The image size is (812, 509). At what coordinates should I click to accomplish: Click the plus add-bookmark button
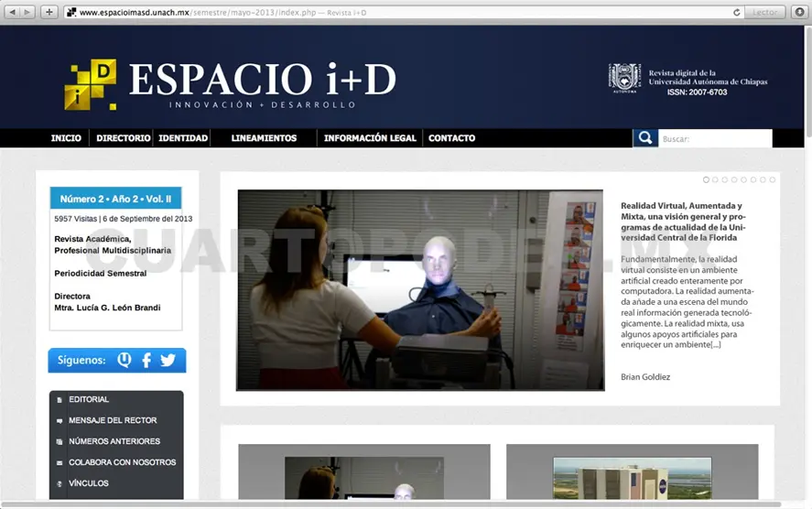(49, 12)
